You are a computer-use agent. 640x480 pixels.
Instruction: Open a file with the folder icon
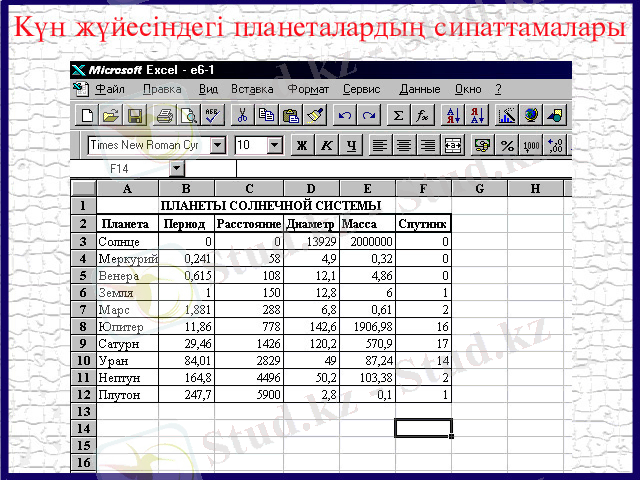pyautogui.click(x=111, y=115)
